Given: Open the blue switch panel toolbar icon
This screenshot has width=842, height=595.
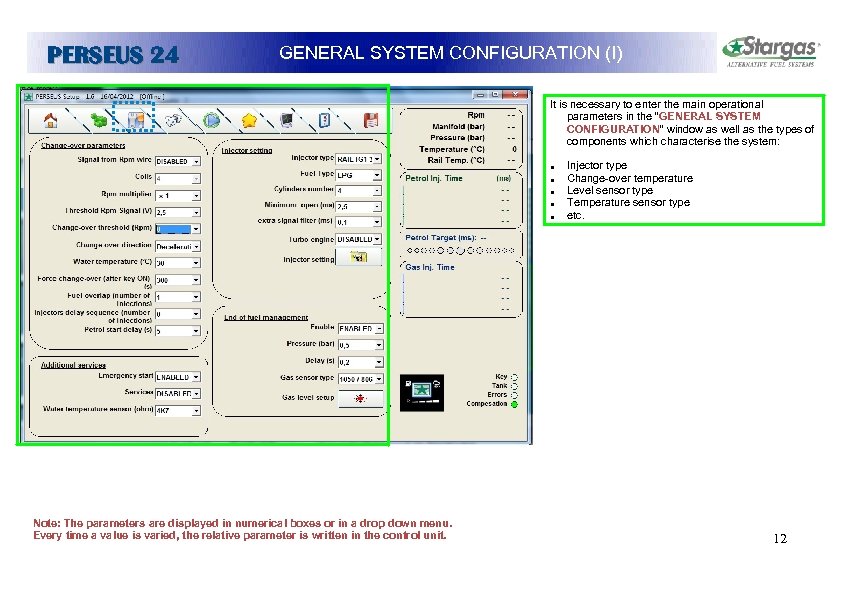Looking at the screenshot, I should click(x=324, y=120).
